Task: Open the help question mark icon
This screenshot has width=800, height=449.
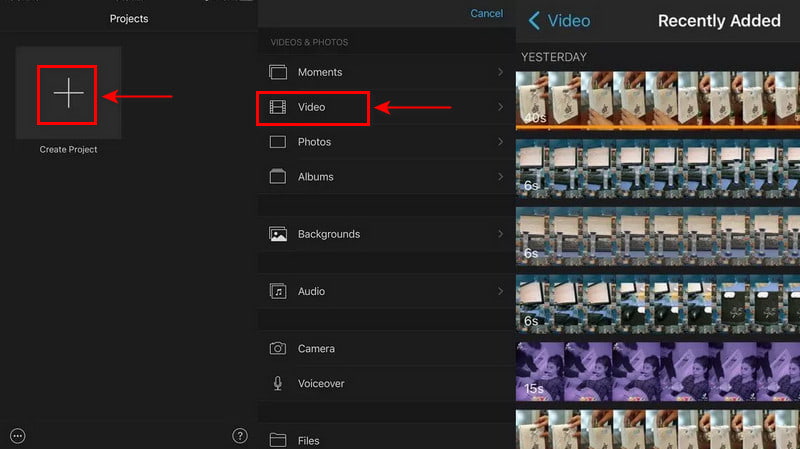Action: click(x=240, y=436)
